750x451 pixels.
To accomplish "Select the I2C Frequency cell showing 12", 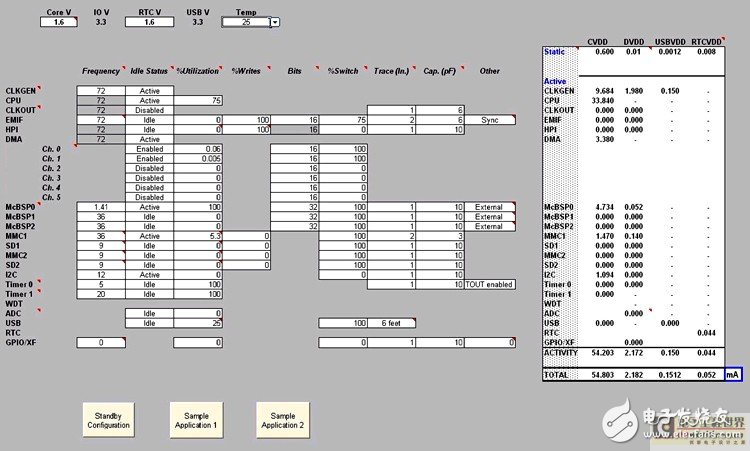I will coord(98,274).
